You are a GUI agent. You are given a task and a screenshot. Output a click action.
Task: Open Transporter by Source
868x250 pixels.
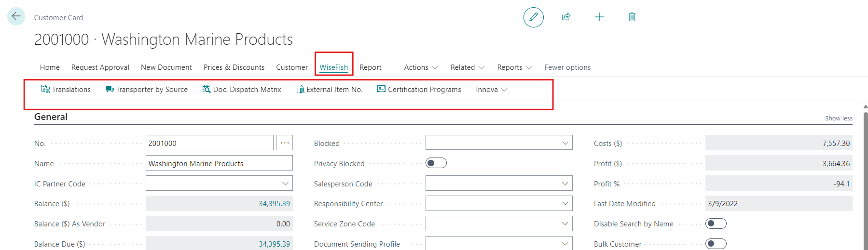[x=147, y=90]
